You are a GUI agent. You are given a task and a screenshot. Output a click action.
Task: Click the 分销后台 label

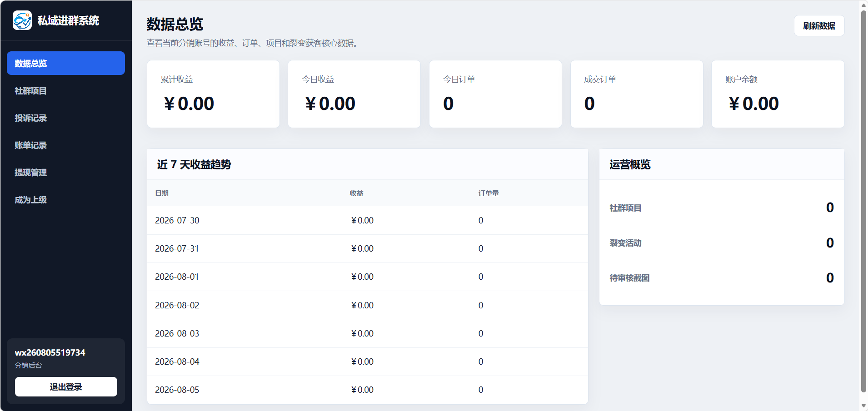(x=28, y=365)
